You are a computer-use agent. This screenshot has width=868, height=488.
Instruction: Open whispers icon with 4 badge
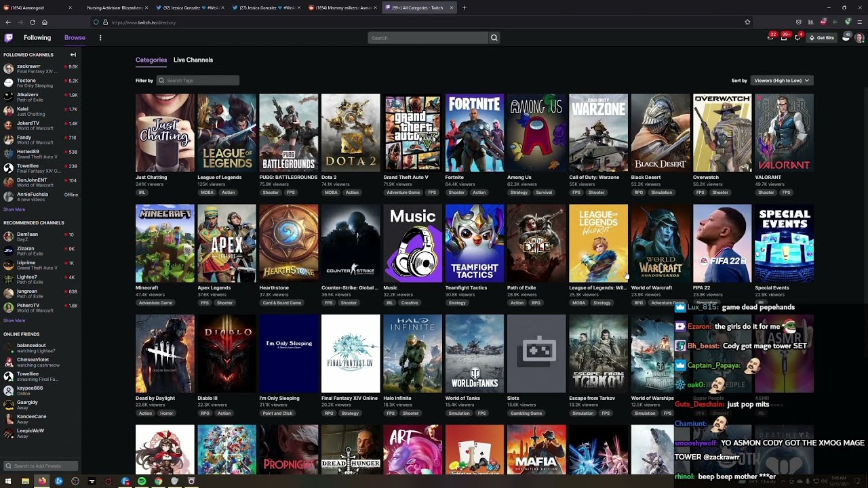[x=797, y=38]
